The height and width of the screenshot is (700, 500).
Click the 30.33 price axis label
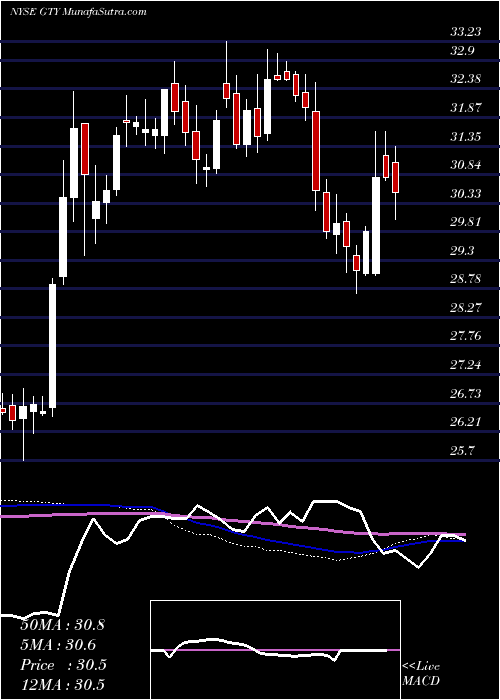465,193
